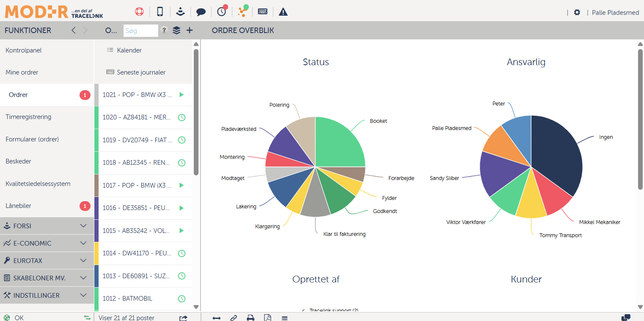Open order 1020 - AZ84181 in the list
Viewport: 644px width, 321px height.
[137, 117]
